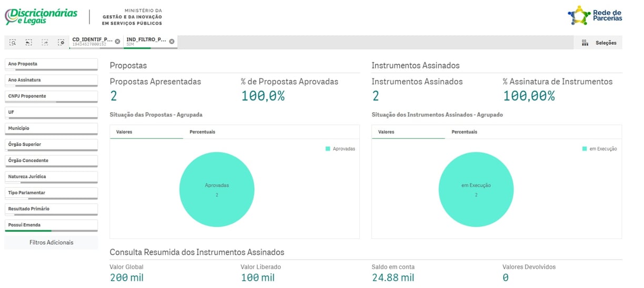
Task: Open the Ano Assinatura filter
Action: [51, 80]
